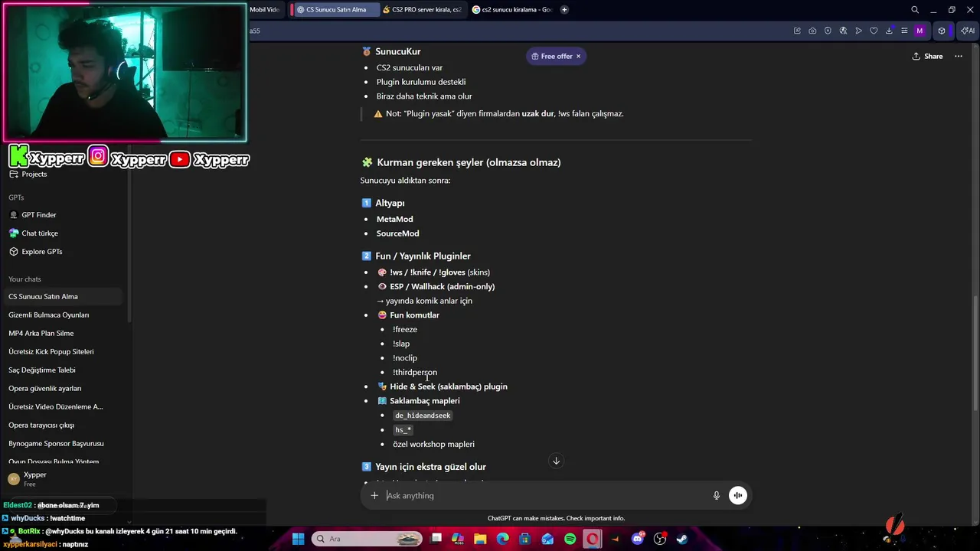
Task: Open the Opera AI assistant button
Action: [x=969, y=31]
